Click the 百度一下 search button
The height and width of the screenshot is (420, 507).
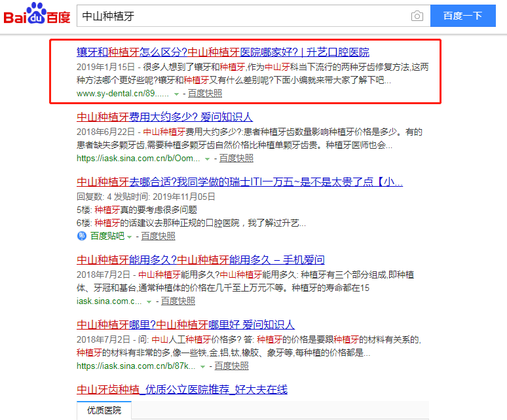(x=462, y=16)
